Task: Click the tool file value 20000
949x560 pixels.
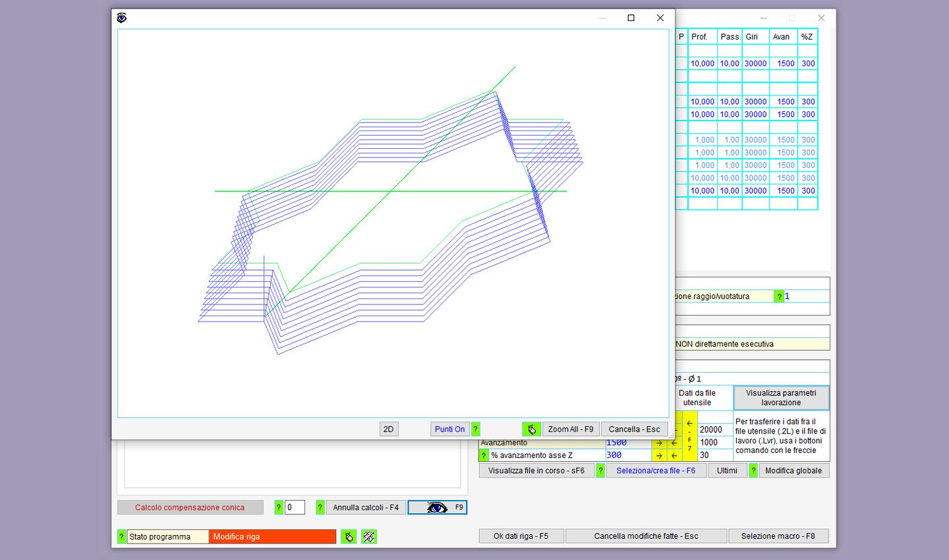Action: click(x=715, y=430)
